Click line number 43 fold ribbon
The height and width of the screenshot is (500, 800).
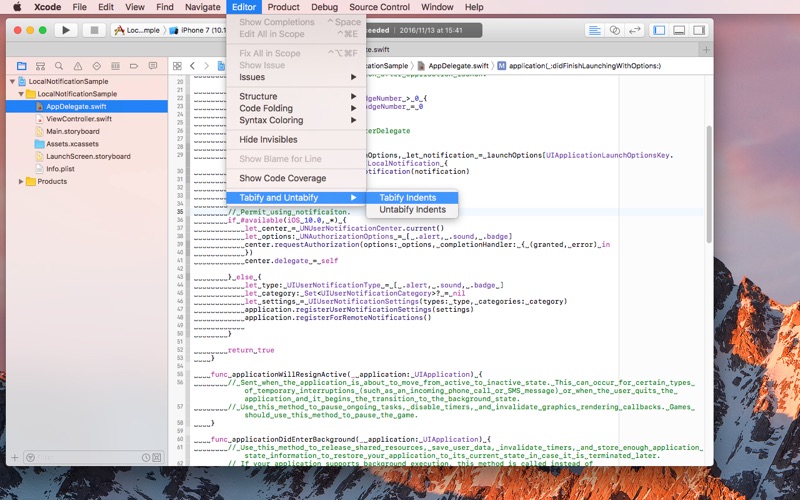pos(188,277)
